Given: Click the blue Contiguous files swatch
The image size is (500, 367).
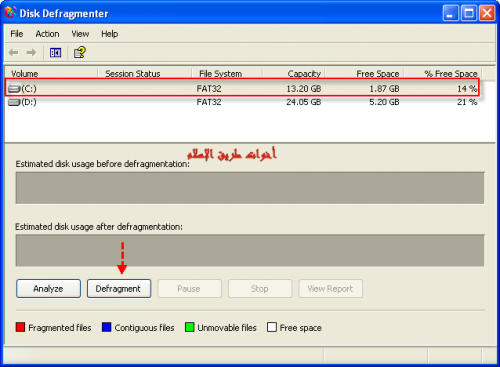Looking at the screenshot, I should (x=106, y=327).
